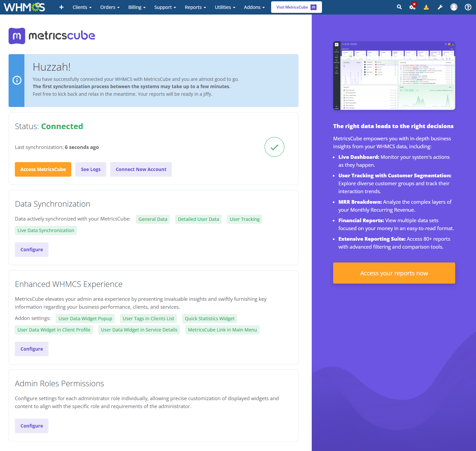Open the wrench configuration icon
Screen dimensions: 476x451
pos(440,7)
